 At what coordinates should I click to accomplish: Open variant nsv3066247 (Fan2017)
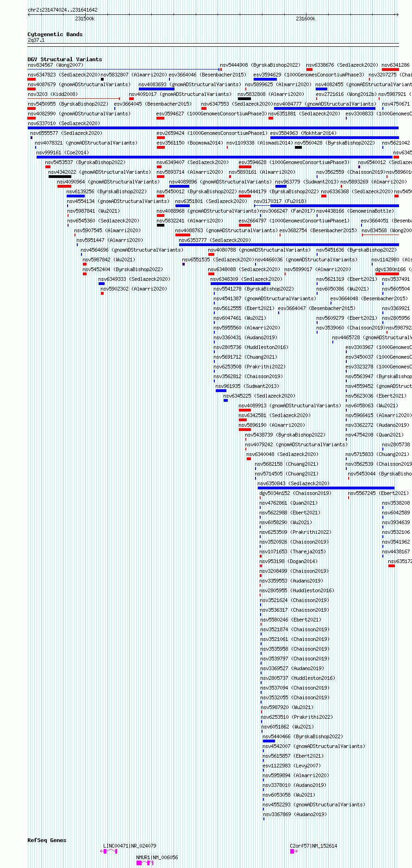[287, 211]
